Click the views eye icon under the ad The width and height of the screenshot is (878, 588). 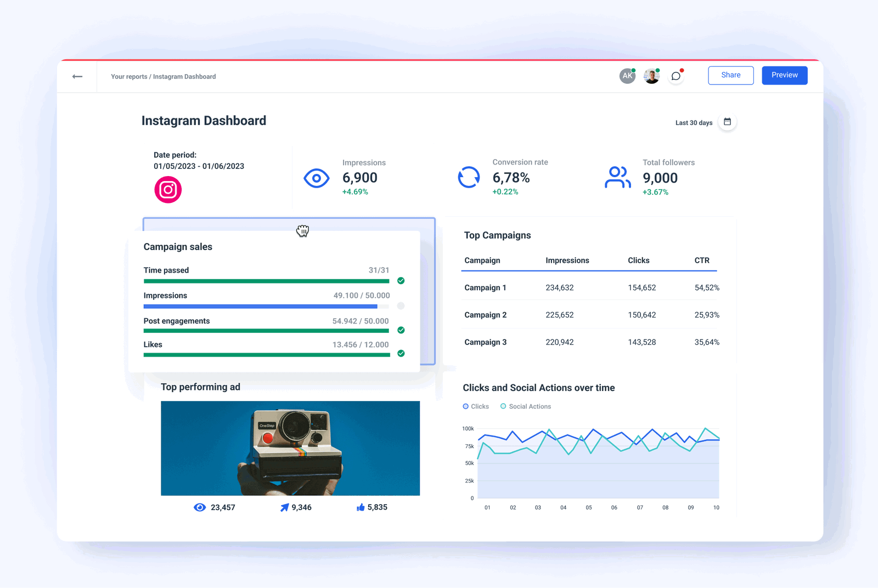click(199, 507)
